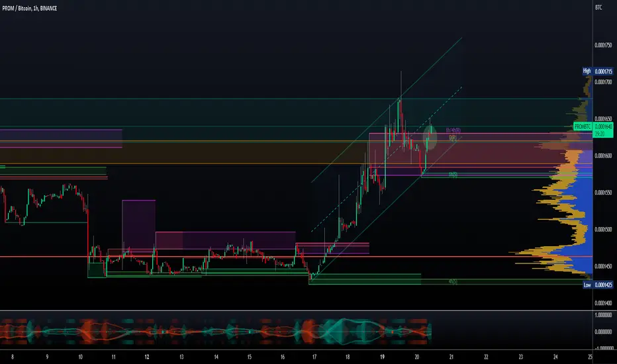Click the PROM / Bitcoin symbol title
617x364 pixels.
(30, 8)
